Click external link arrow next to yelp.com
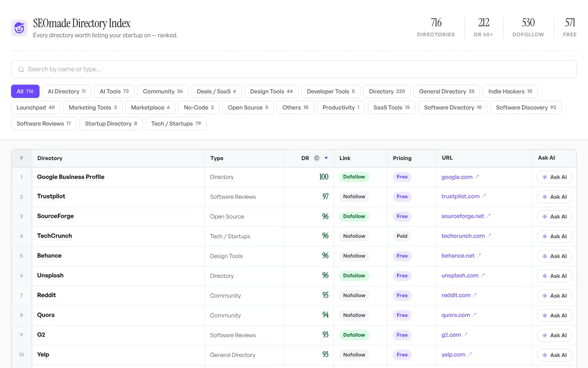This screenshot has width=588, height=368. [469, 355]
